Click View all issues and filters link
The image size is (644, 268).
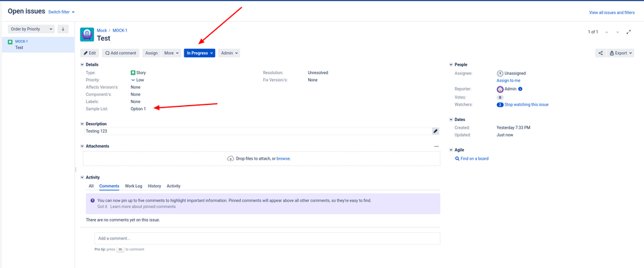[x=612, y=13]
